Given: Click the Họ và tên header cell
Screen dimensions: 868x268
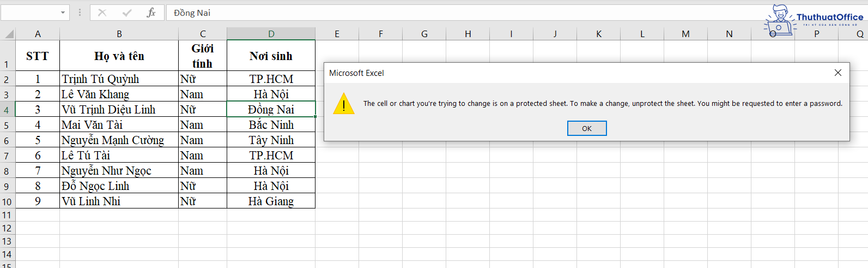Looking at the screenshot, I should tap(119, 56).
